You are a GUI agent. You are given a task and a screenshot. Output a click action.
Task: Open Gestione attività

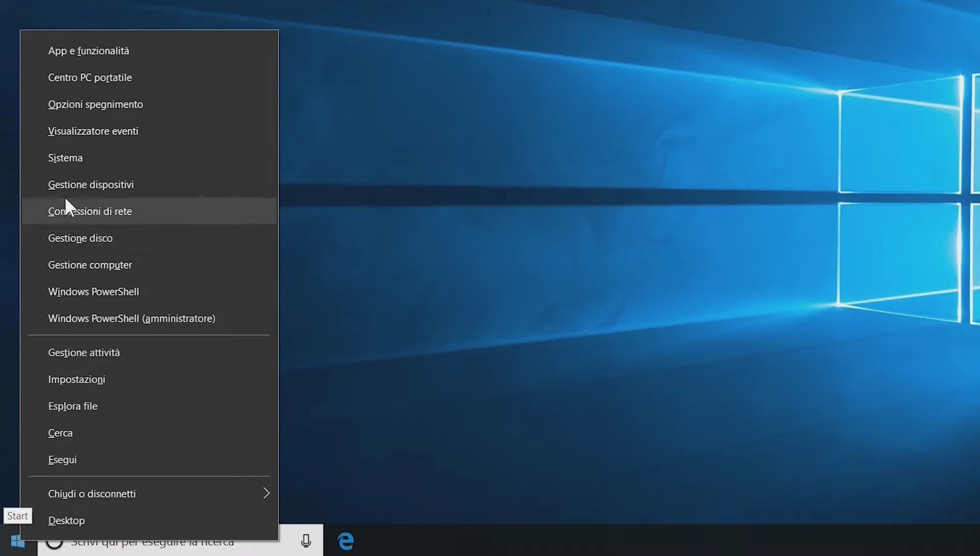[x=84, y=353]
